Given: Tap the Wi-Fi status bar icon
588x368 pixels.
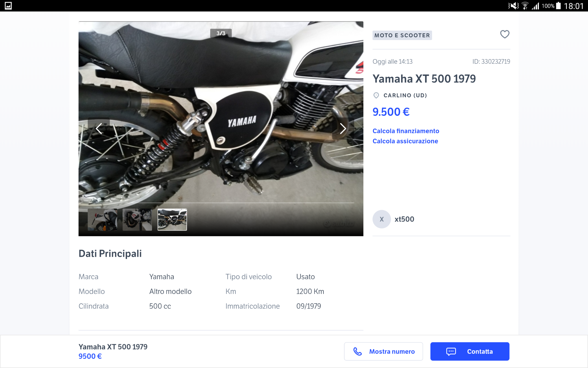Looking at the screenshot, I should [x=525, y=6].
